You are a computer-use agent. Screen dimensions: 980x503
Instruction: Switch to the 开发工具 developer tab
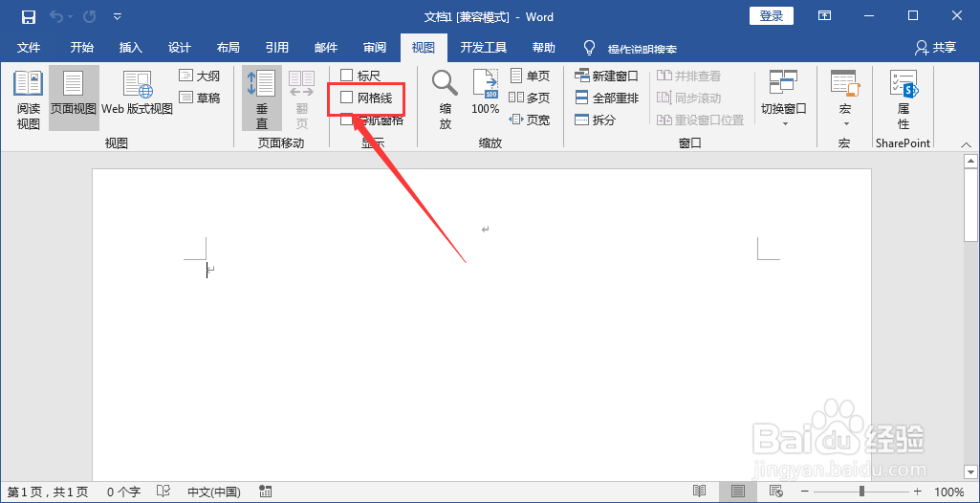484,48
